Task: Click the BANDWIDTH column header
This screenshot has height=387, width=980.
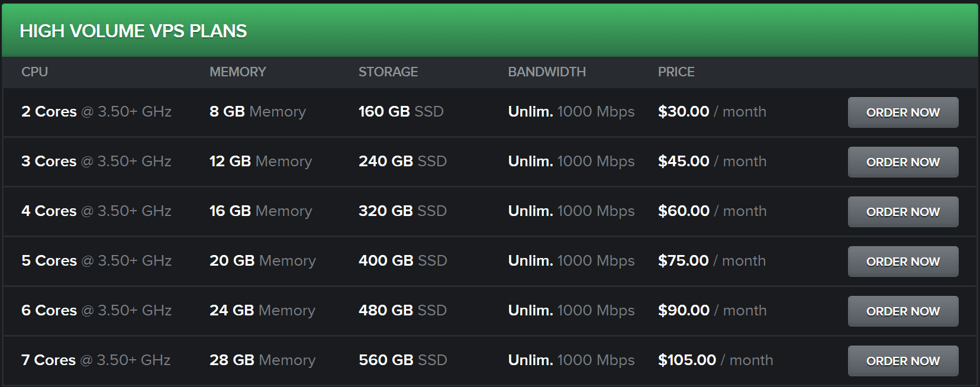Action: click(x=547, y=72)
